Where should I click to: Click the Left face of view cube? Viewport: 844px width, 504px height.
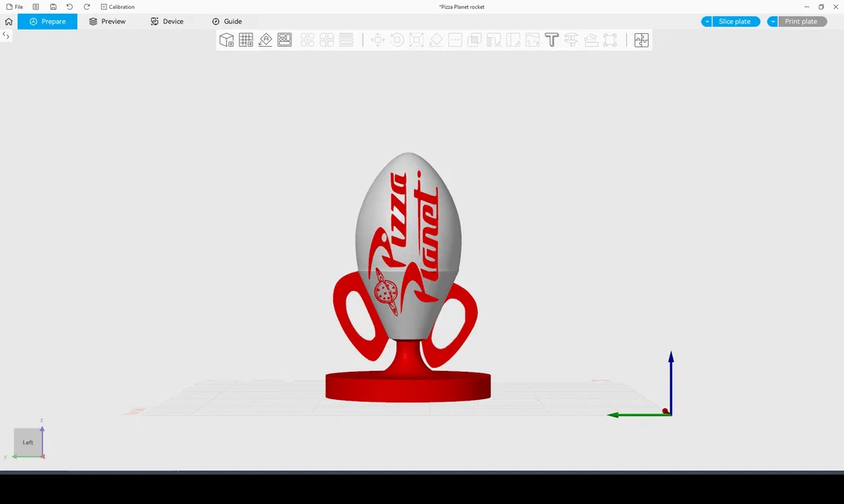[x=27, y=442]
